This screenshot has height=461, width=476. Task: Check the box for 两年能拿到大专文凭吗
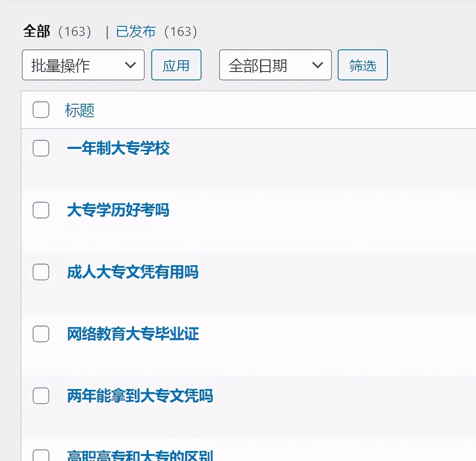[41, 396]
